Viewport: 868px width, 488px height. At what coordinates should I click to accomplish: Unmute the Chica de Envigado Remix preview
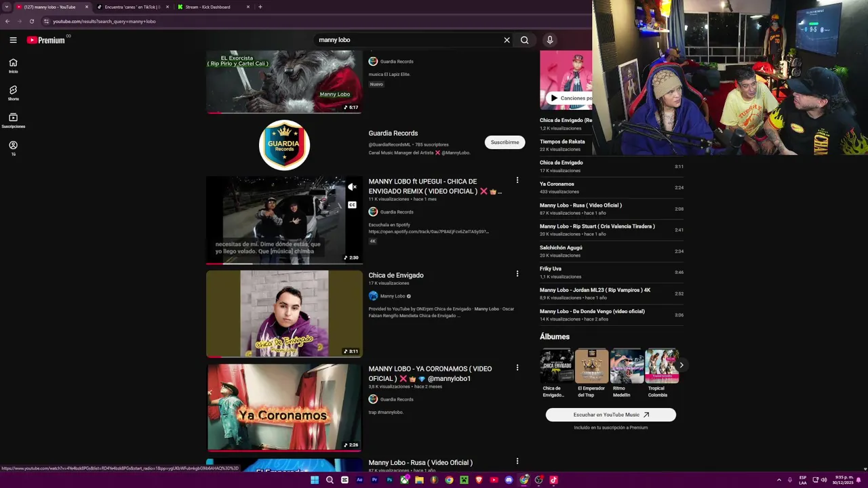point(352,187)
